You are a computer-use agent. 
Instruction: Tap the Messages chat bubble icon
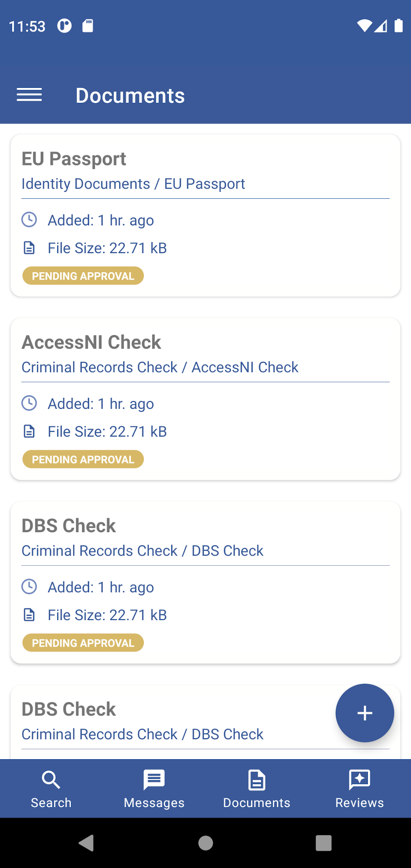[154, 780]
